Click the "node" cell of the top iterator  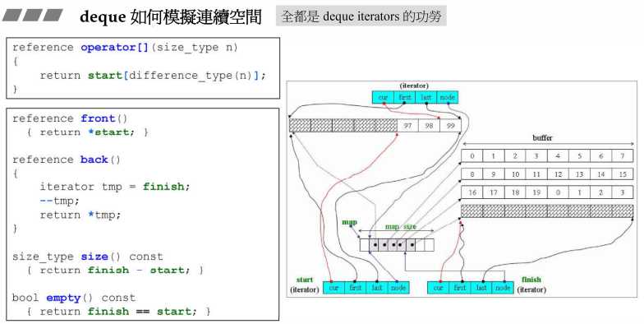tap(447, 97)
